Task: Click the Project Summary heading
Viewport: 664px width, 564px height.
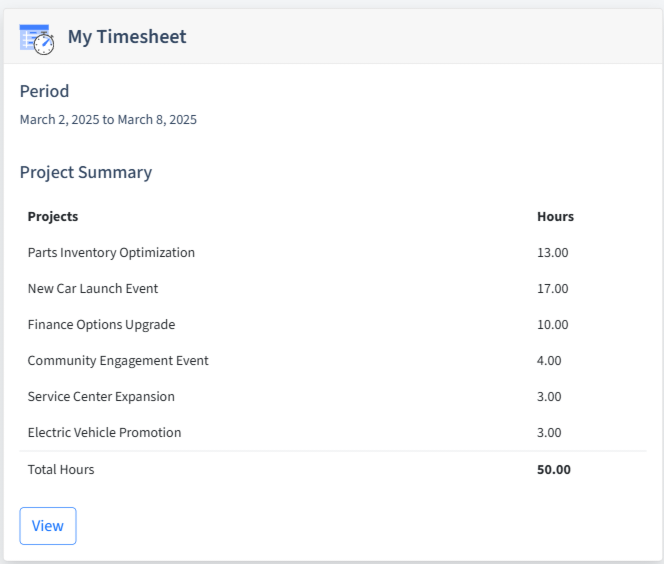Action: pyautogui.click(x=86, y=173)
